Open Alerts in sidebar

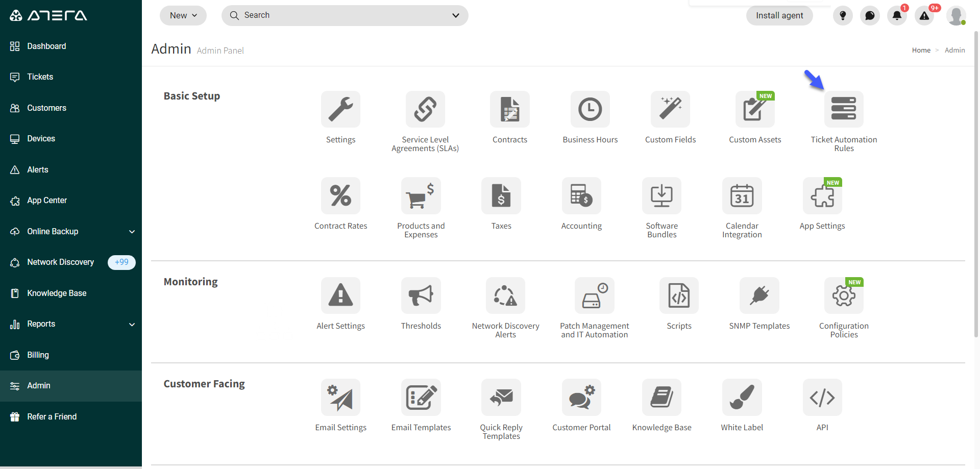pyautogui.click(x=71, y=170)
